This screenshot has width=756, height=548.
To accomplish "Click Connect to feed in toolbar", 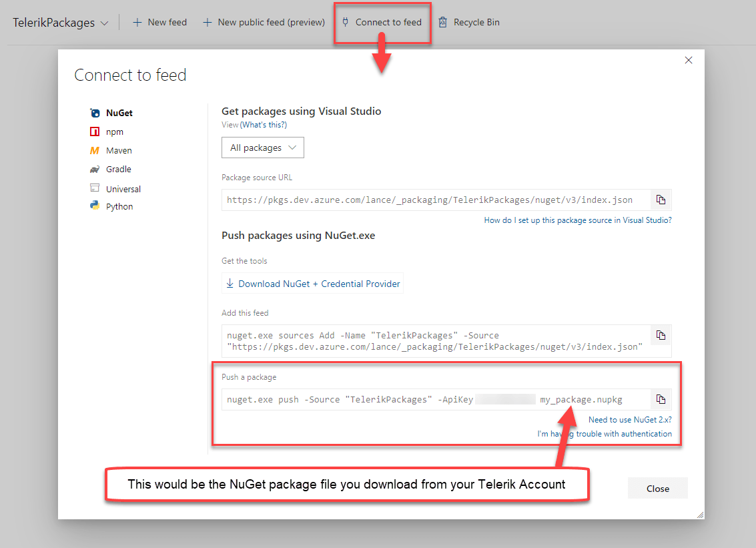I will pos(382,22).
